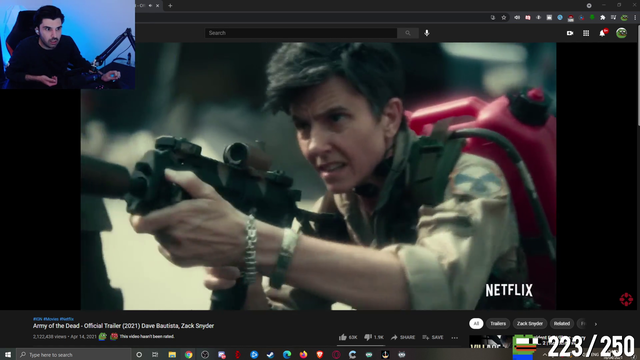Close the current browser tab
The image size is (640, 360).
(158, 6)
